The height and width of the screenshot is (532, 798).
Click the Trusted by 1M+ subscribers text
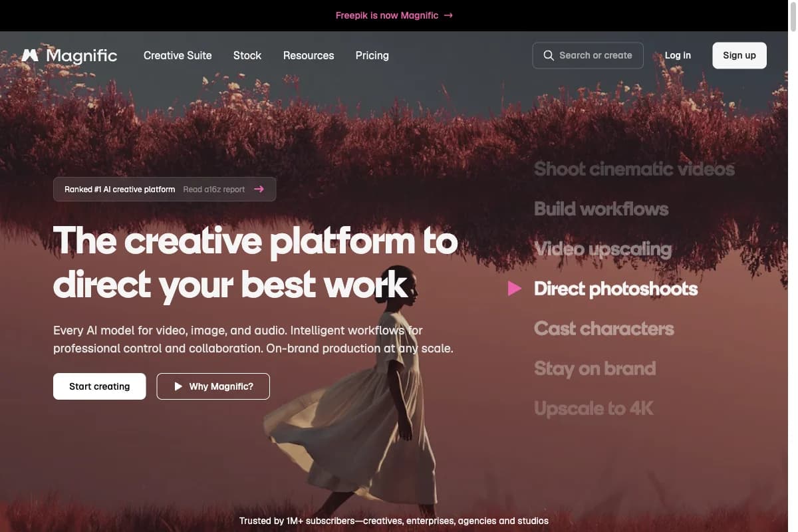pos(394,521)
